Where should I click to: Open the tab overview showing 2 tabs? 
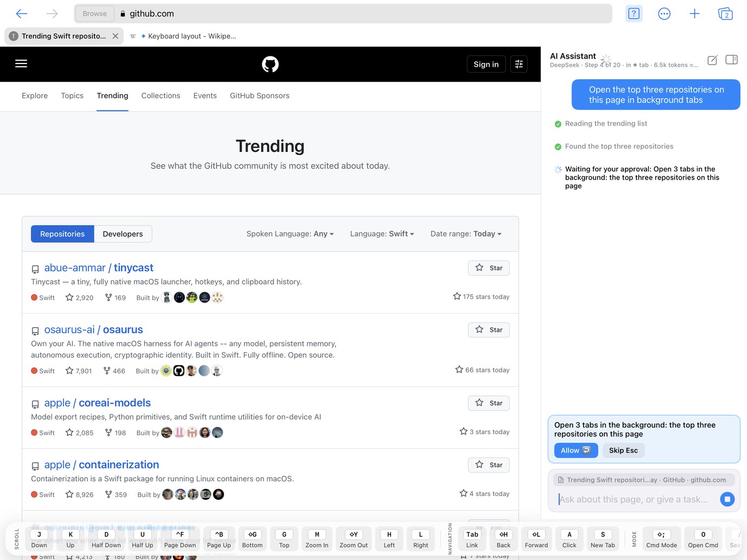point(725,14)
